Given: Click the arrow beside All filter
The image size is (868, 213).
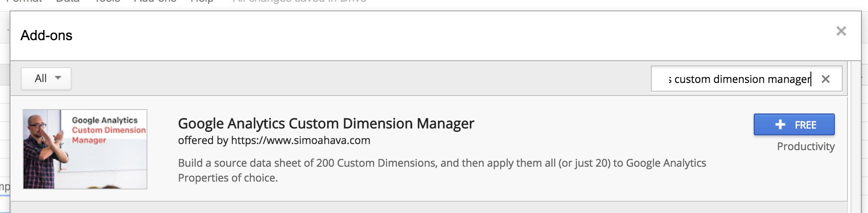Looking at the screenshot, I should click(x=58, y=78).
